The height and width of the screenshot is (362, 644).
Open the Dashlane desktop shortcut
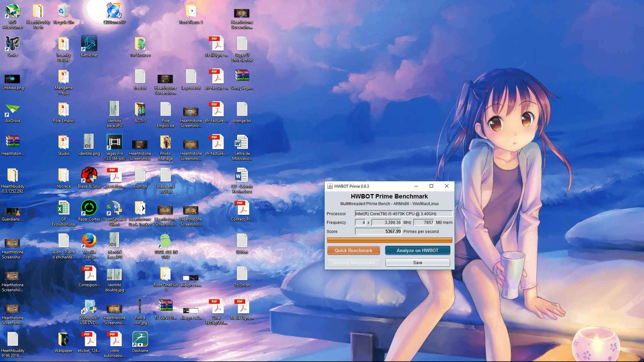(x=140, y=342)
